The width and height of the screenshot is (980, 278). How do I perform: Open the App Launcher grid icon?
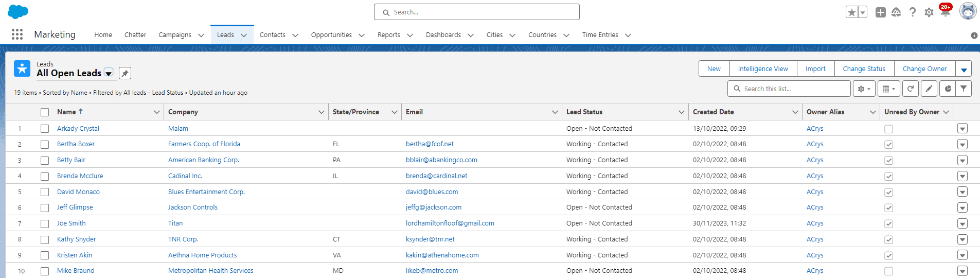click(17, 34)
